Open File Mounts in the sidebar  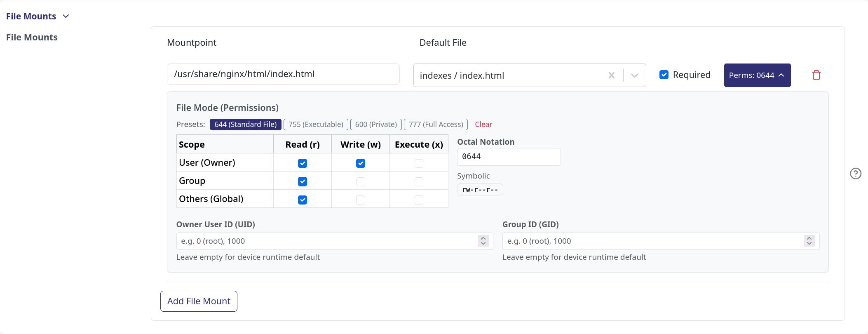[x=32, y=37]
